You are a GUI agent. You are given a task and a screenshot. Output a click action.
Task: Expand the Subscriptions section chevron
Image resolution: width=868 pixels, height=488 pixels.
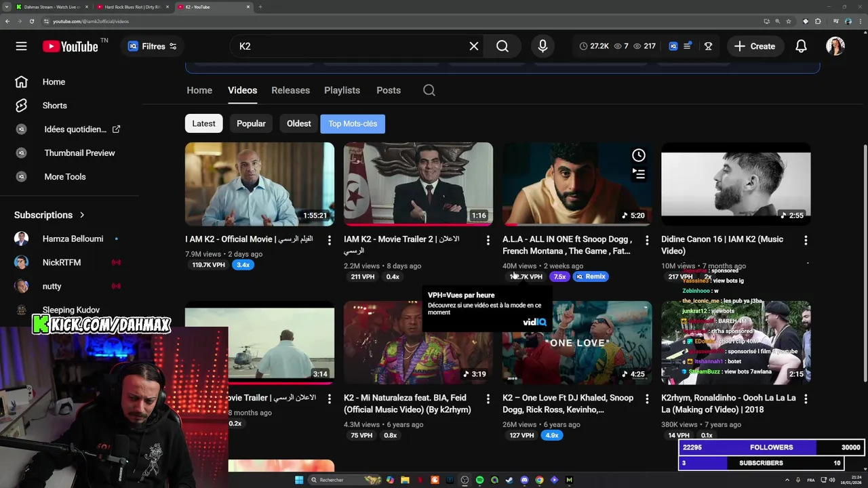point(82,215)
